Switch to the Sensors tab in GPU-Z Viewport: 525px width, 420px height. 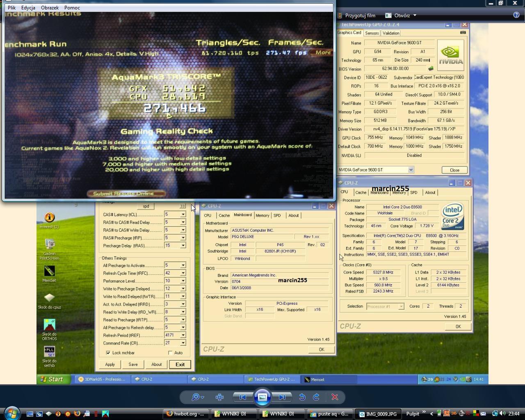pos(372,33)
